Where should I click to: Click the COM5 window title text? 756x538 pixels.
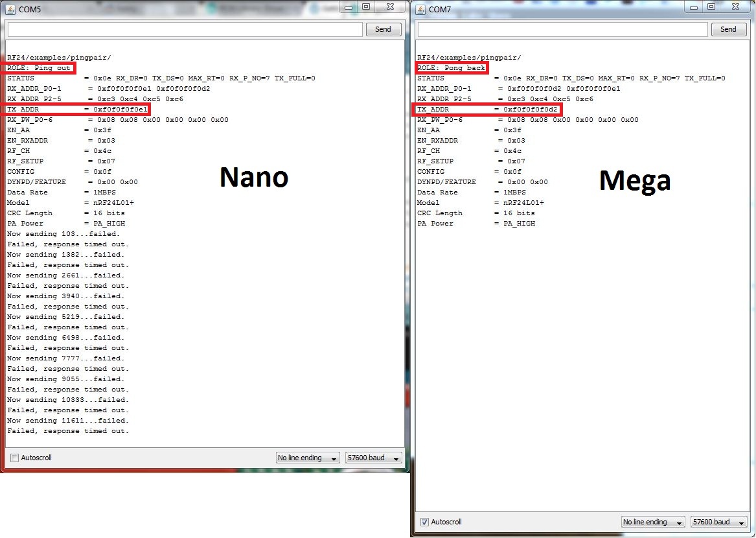[30, 9]
